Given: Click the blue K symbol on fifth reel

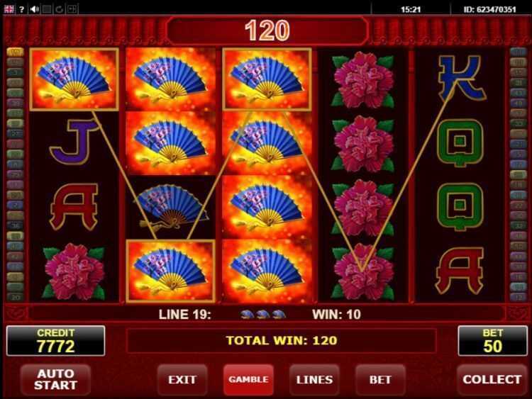Looking at the screenshot, I should tap(460, 79).
